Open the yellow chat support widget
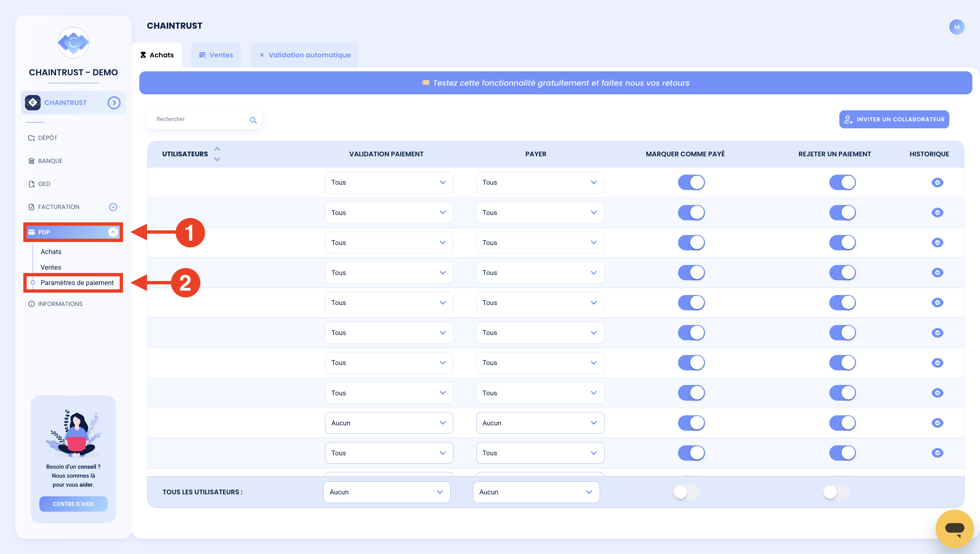The width and height of the screenshot is (980, 554). [955, 529]
